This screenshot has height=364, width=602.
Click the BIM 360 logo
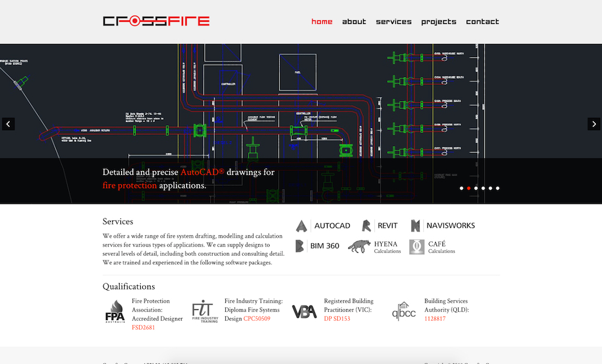pyautogui.click(x=317, y=246)
